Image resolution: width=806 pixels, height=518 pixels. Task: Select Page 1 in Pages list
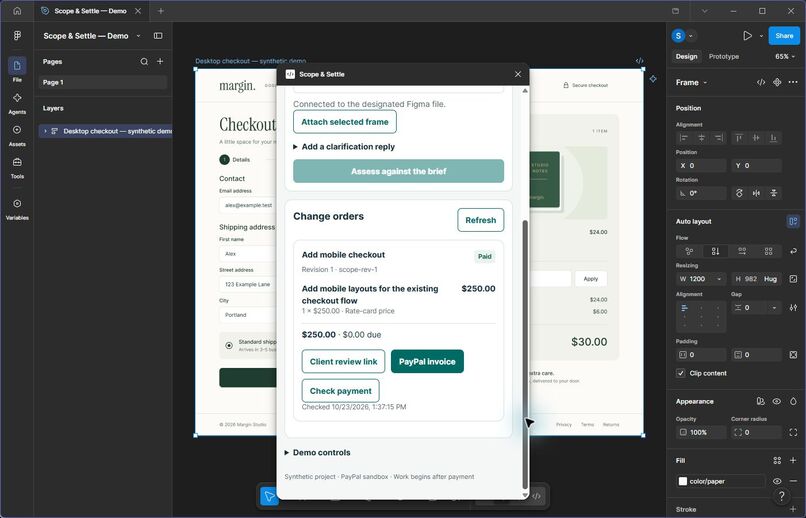tap(103, 82)
